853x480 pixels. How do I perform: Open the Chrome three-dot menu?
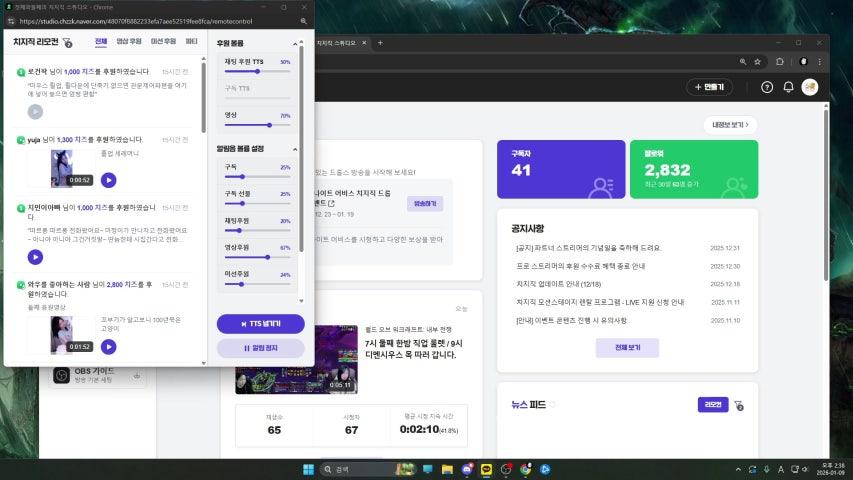[820, 62]
